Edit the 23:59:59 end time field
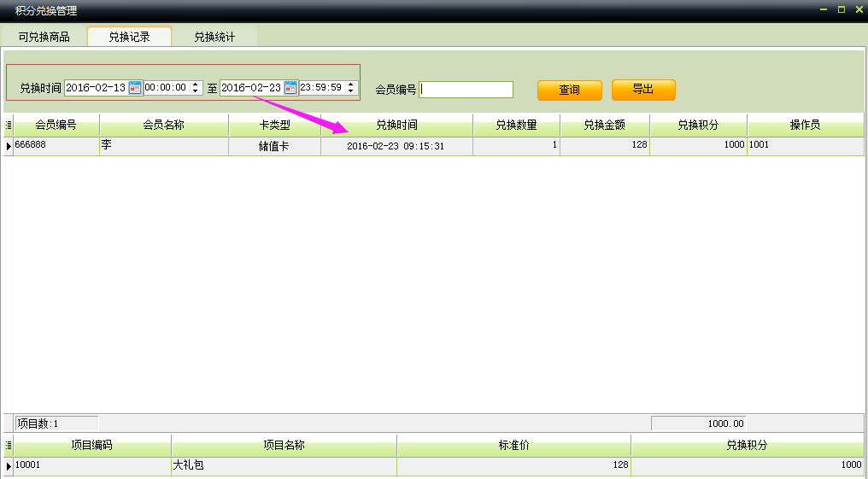 [322, 88]
